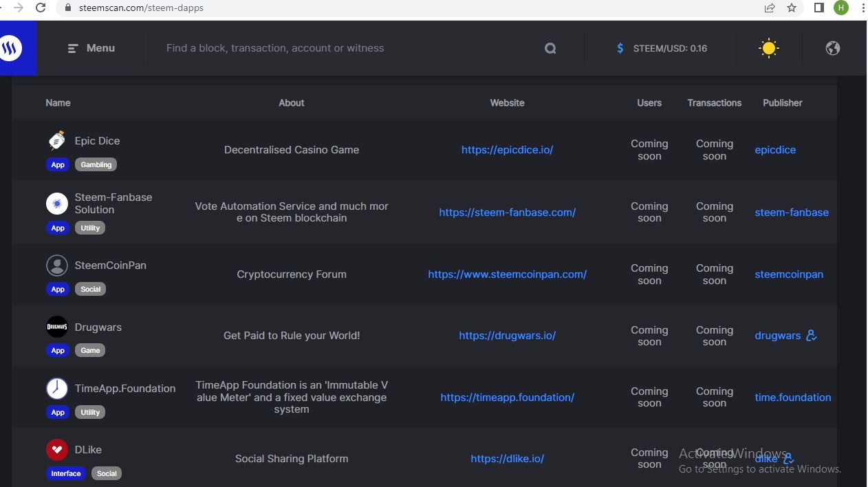Open the steem-fanbase.com website link
Image resolution: width=868 pixels, height=487 pixels.
click(x=507, y=213)
